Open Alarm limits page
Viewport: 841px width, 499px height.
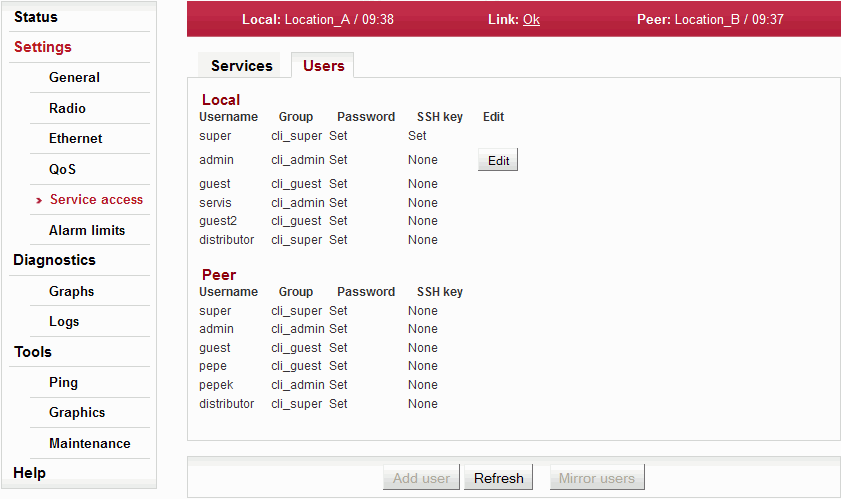coord(87,230)
